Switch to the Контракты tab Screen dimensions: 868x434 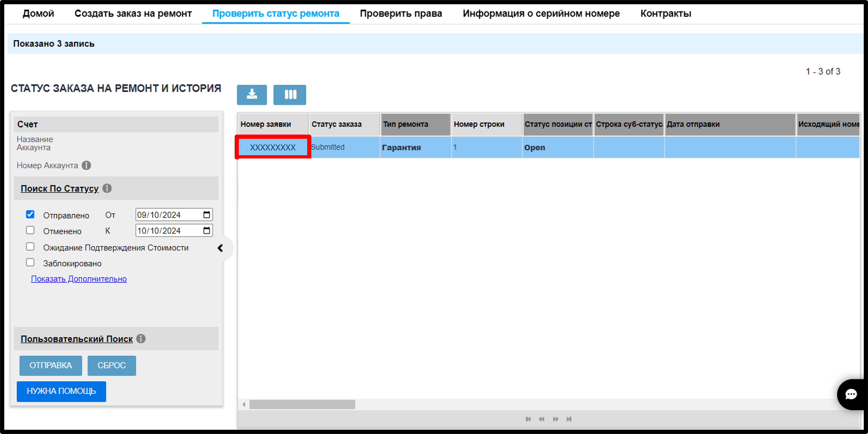tap(665, 13)
